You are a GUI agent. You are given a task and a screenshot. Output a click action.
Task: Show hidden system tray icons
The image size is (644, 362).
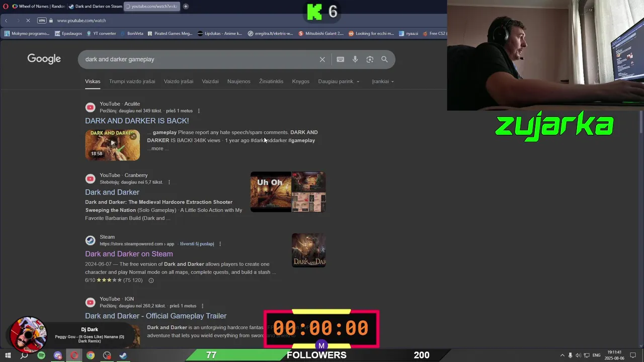point(562,355)
